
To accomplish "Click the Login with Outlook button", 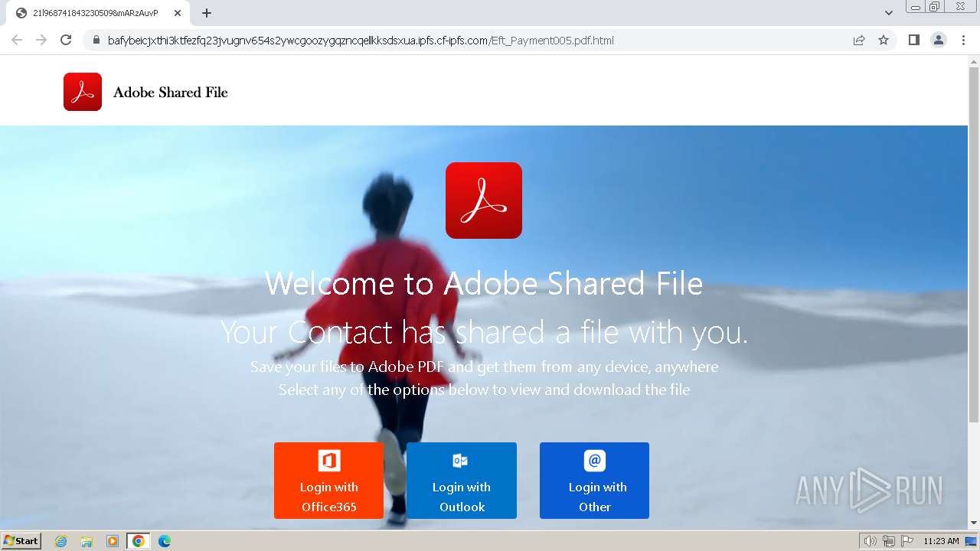I will coord(462,481).
